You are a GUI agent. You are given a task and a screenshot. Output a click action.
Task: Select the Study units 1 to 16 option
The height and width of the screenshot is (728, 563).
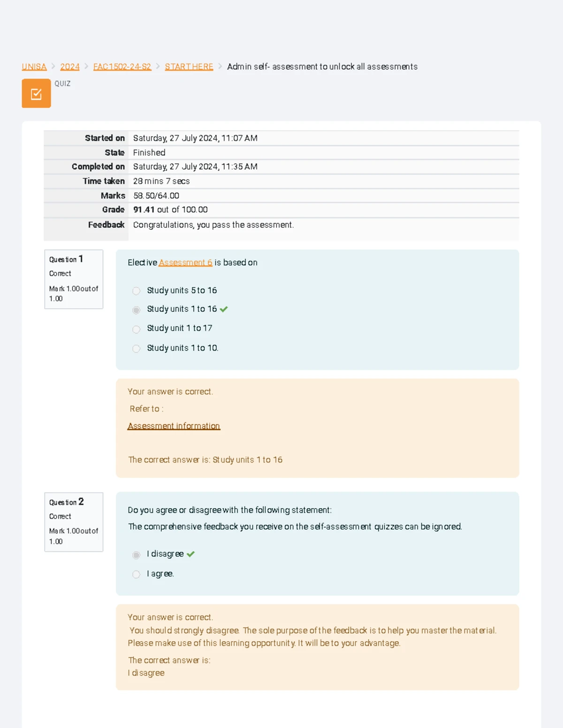136,310
